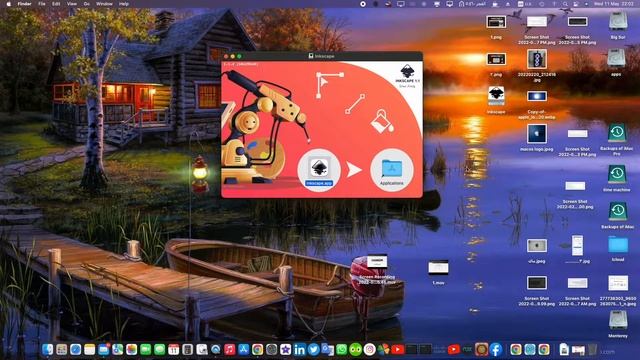Open Mail from the Dock
Viewport: 640px width, 360px height.
coord(104,349)
